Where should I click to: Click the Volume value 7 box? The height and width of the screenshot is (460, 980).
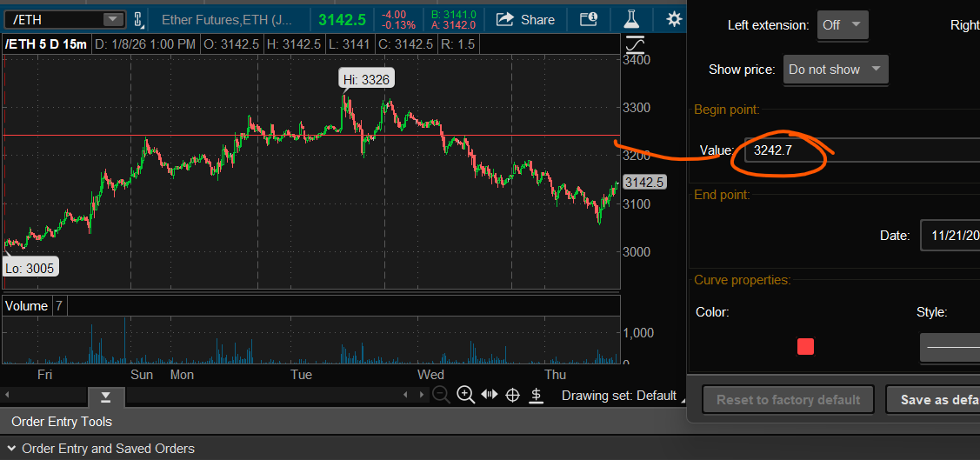pos(59,306)
